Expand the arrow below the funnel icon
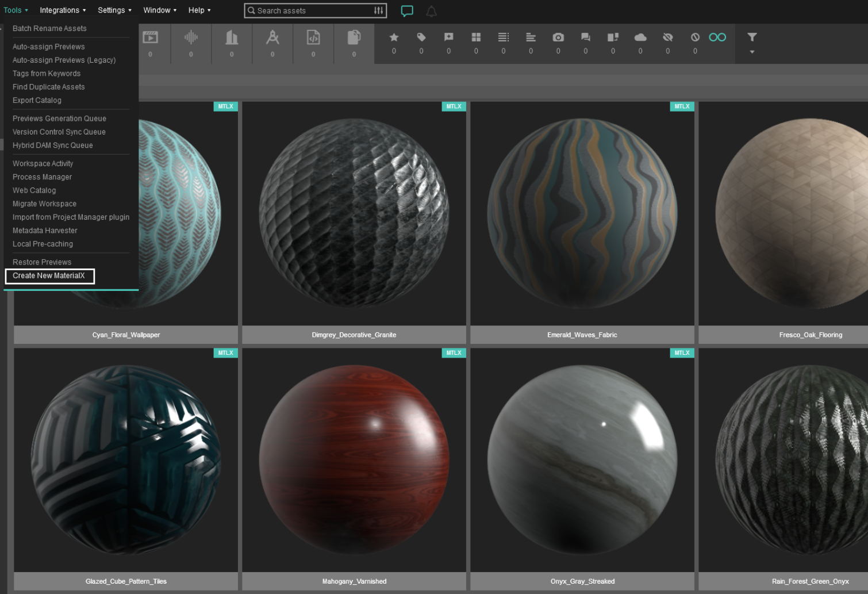 point(752,52)
